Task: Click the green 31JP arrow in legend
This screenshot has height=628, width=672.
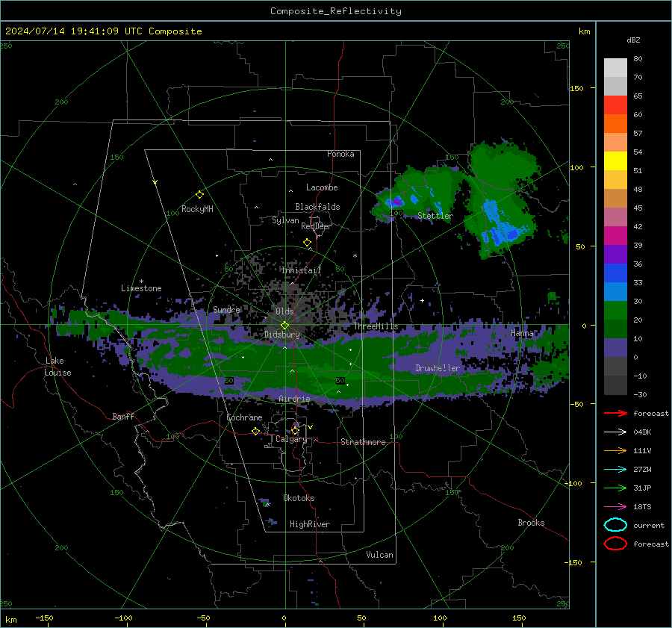Action: 615,488
